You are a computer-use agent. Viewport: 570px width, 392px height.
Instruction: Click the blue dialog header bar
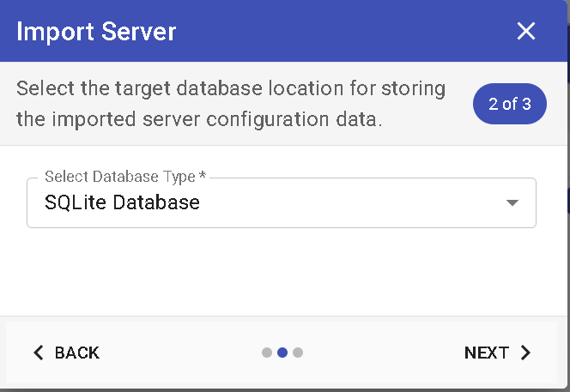343,32
